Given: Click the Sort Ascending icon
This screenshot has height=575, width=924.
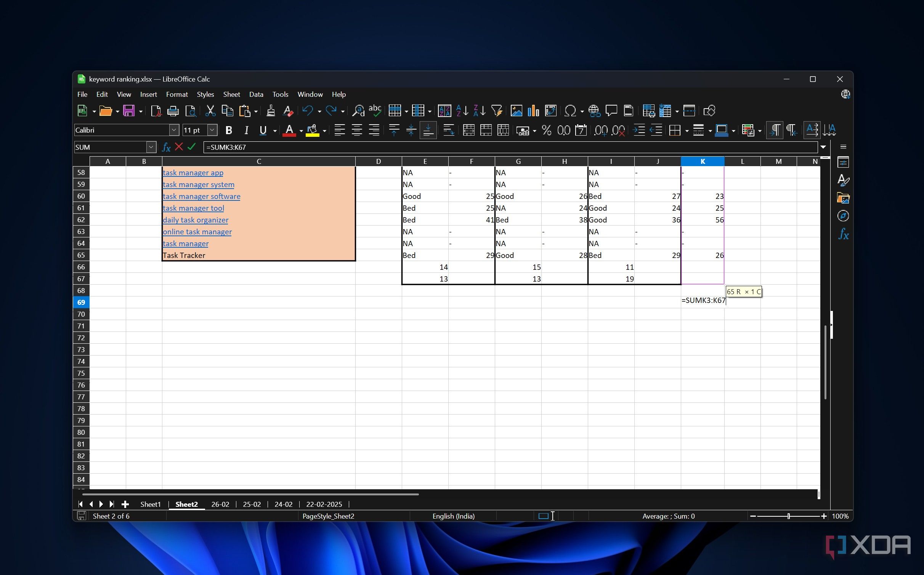Looking at the screenshot, I should pos(462,111).
